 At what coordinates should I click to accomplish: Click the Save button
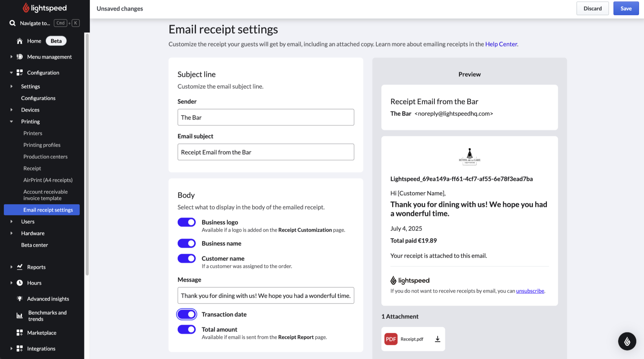pos(626,9)
